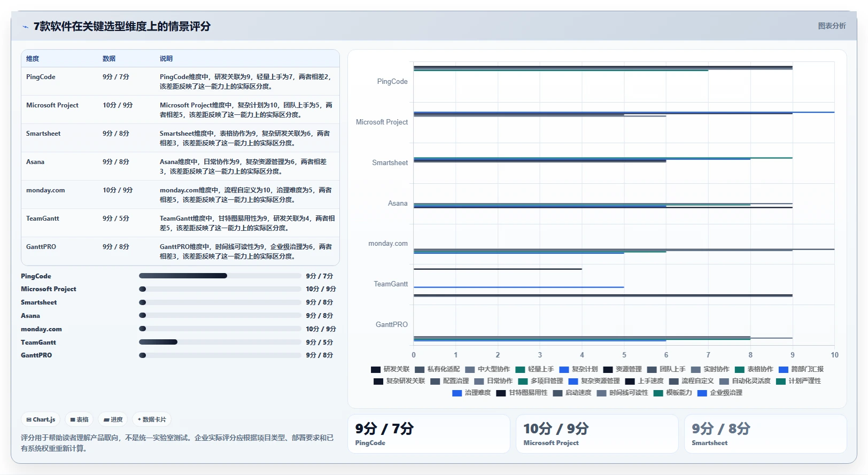
Task: Click the Smartsheet progress bar
Action: pyautogui.click(x=220, y=302)
